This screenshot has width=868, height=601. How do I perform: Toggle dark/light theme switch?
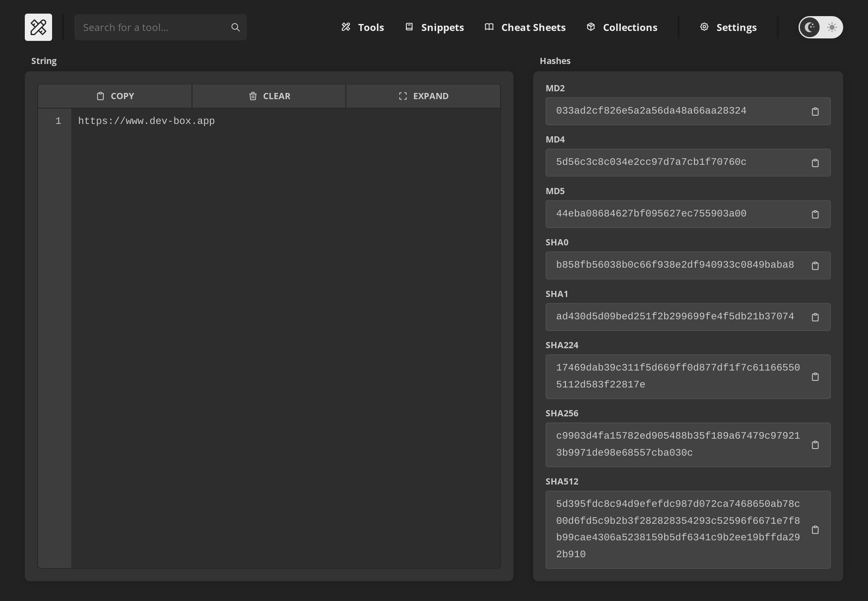(820, 27)
